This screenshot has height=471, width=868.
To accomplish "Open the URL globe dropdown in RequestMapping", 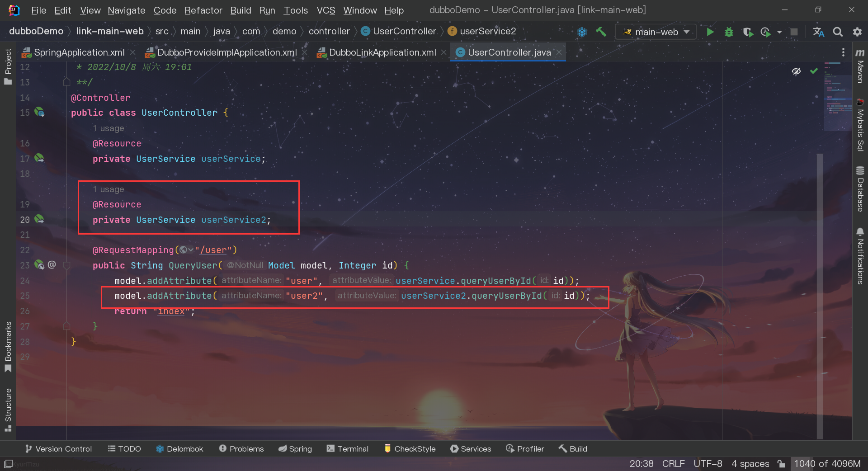I will coord(186,250).
